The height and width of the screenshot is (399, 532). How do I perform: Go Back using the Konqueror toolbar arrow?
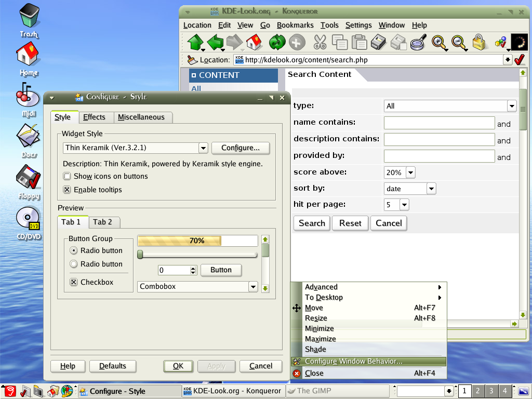(215, 43)
